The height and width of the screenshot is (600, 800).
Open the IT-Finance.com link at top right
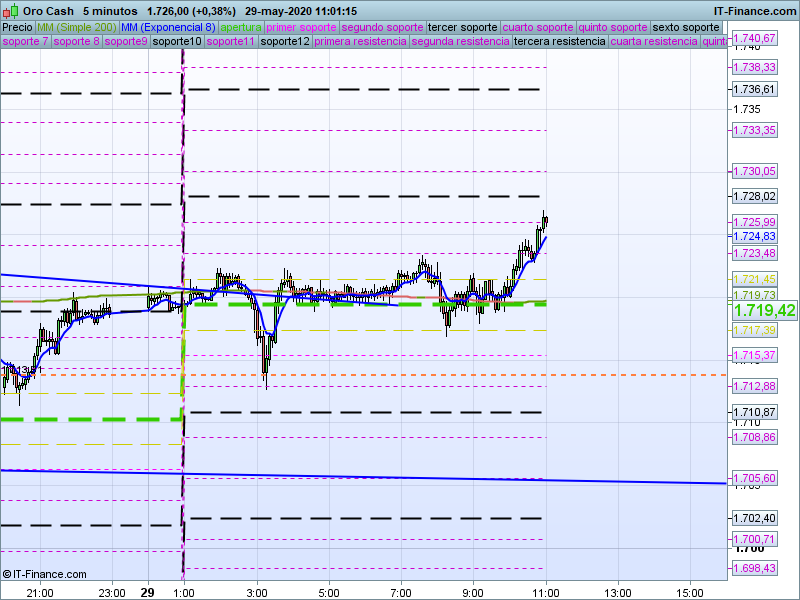(x=755, y=10)
